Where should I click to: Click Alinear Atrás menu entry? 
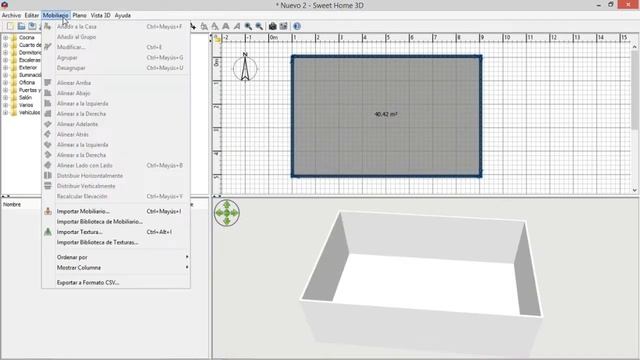click(116, 134)
